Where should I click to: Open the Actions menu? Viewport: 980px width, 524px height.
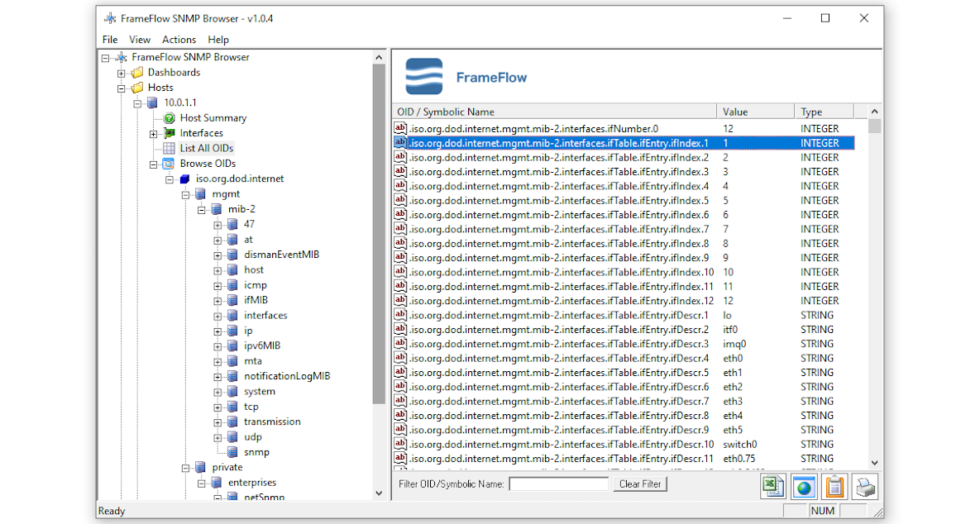pyautogui.click(x=179, y=39)
